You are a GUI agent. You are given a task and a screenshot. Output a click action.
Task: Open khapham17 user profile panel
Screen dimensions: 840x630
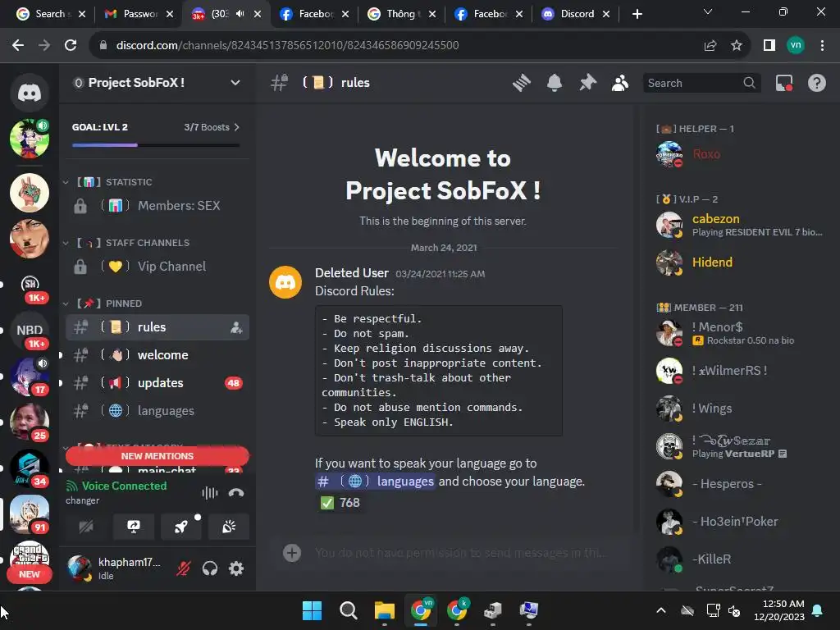[x=115, y=568]
